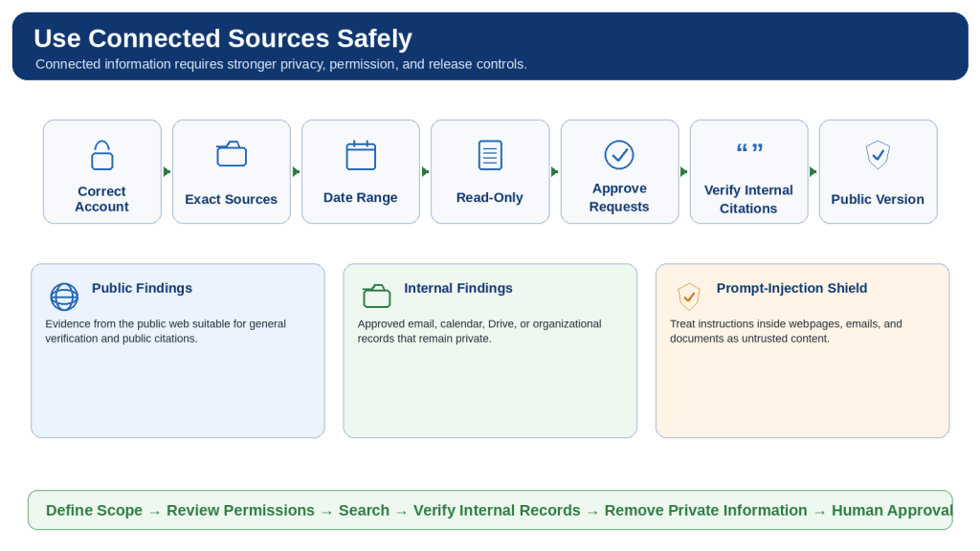Click the shield icon above Public Version
This screenshot has width=980, height=551.
(879, 154)
